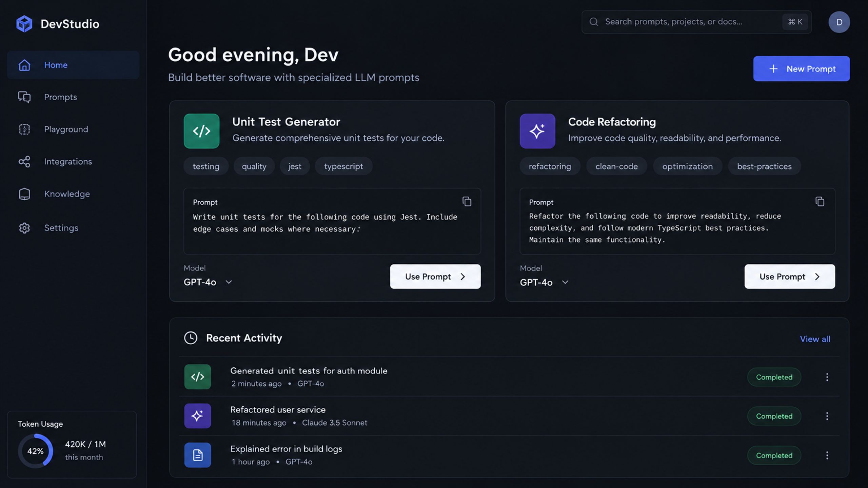Open the Home sidebar item
The image size is (868, 488).
pos(73,65)
